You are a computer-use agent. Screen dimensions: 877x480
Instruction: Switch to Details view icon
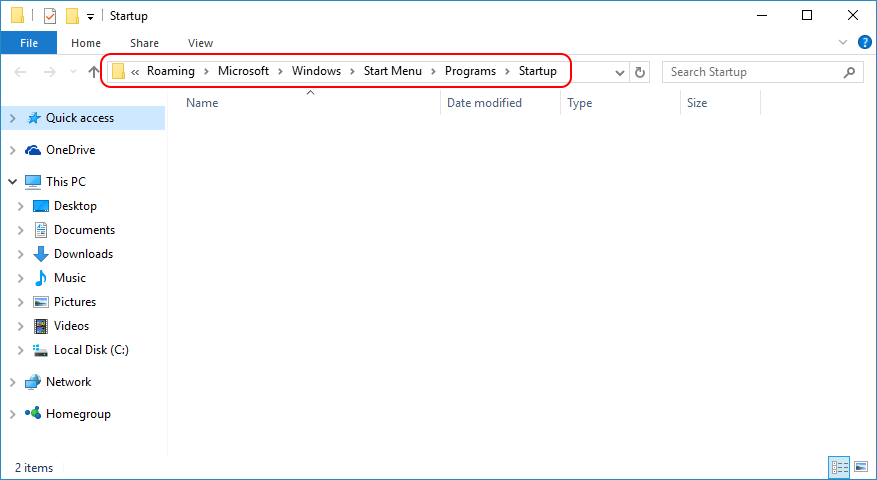tap(840, 467)
